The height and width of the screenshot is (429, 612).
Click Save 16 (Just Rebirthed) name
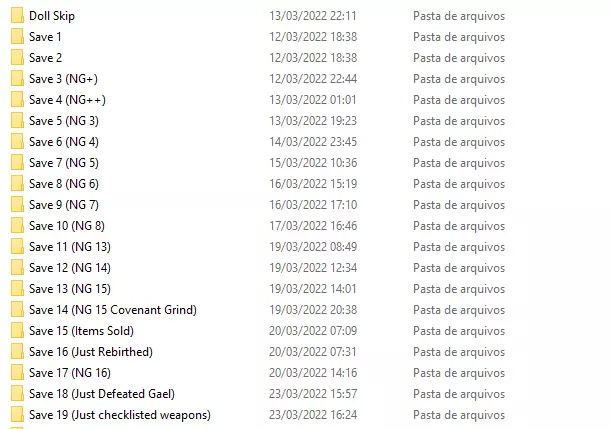click(91, 352)
